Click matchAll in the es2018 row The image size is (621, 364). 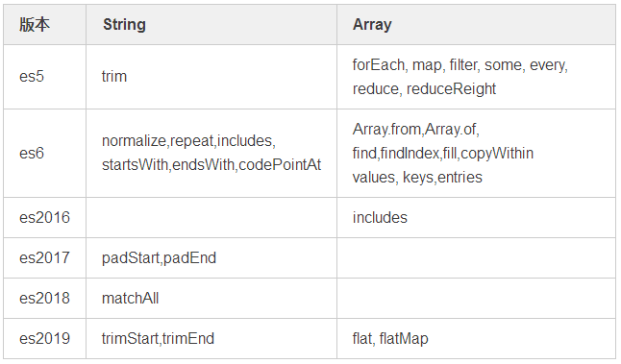click(x=131, y=299)
